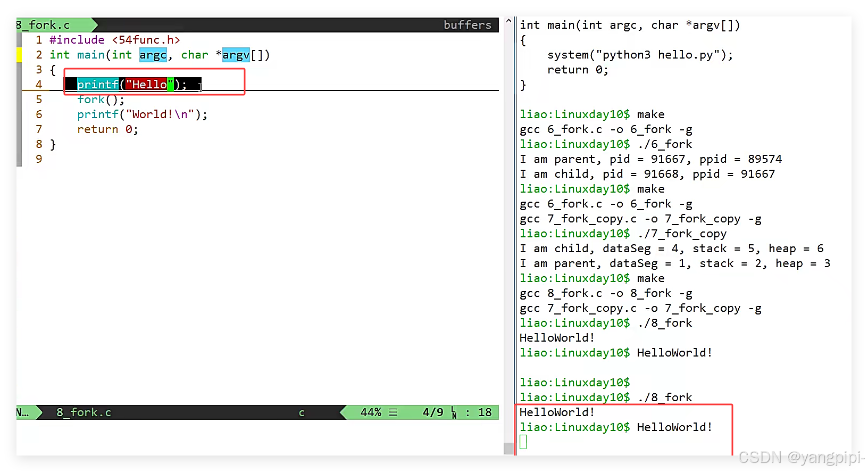Click the 'gcc 8_fork.c -o 8_fork -g' line

pos(606,293)
